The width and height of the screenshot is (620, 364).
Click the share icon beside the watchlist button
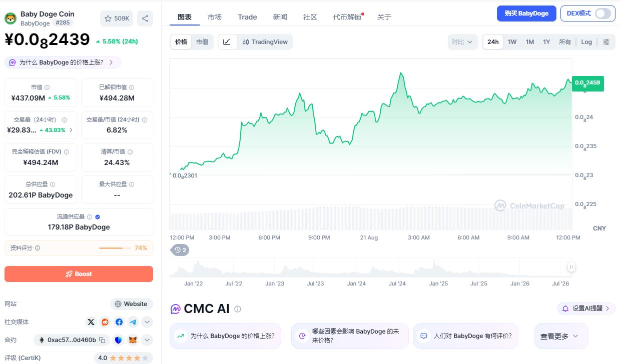[x=145, y=18]
